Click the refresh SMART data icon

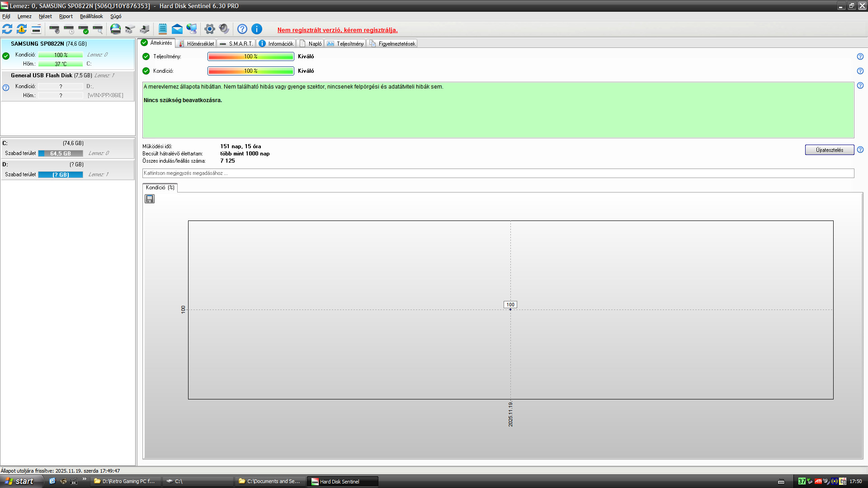7,29
